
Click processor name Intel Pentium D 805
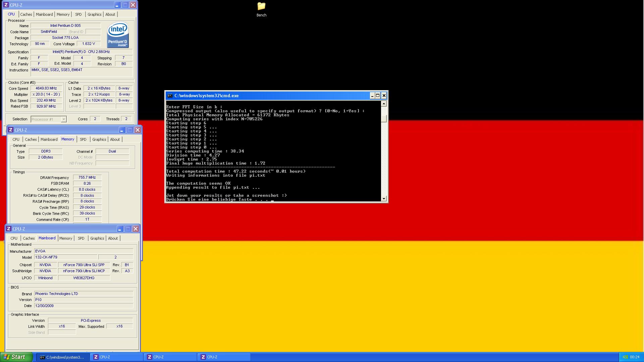point(65,26)
